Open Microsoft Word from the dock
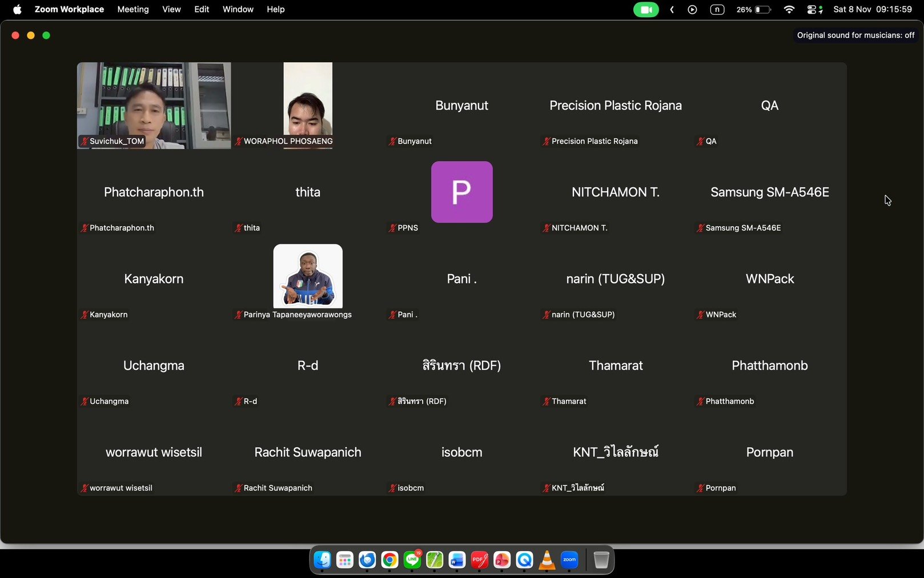 (457, 560)
